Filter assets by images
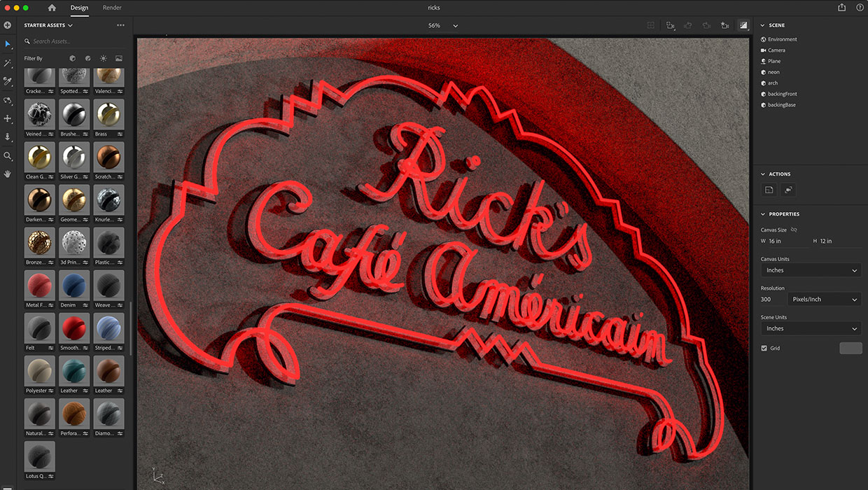868x490 pixels. (x=119, y=59)
